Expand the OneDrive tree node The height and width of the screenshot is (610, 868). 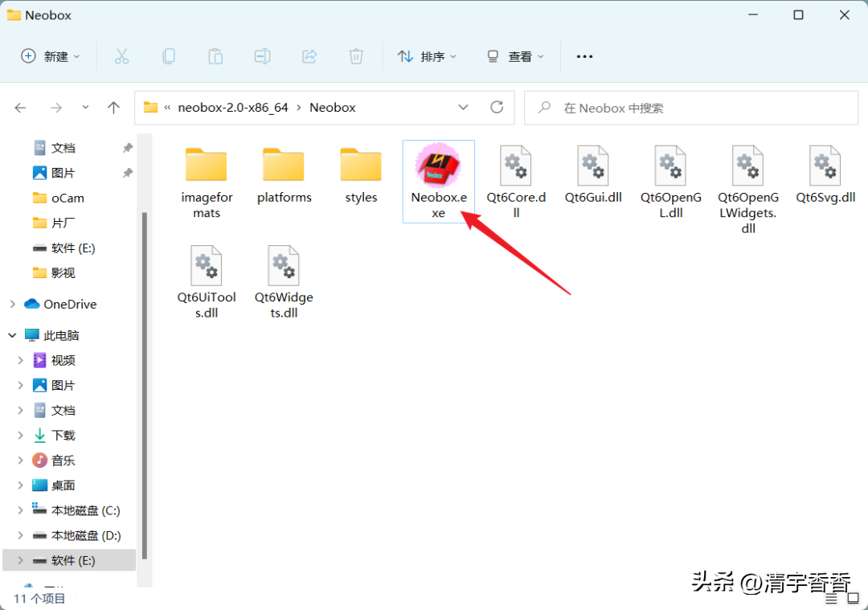[x=13, y=304]
